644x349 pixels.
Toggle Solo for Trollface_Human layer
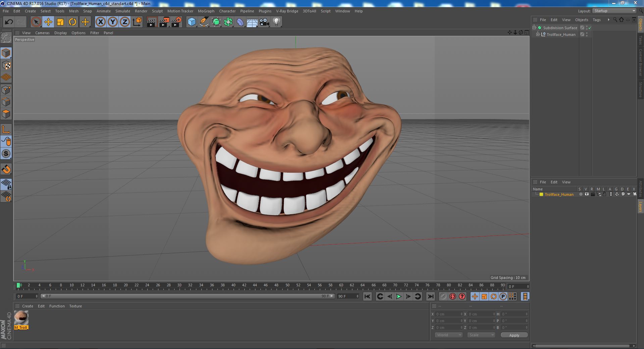pyautogui.click(x=581, y=194)
